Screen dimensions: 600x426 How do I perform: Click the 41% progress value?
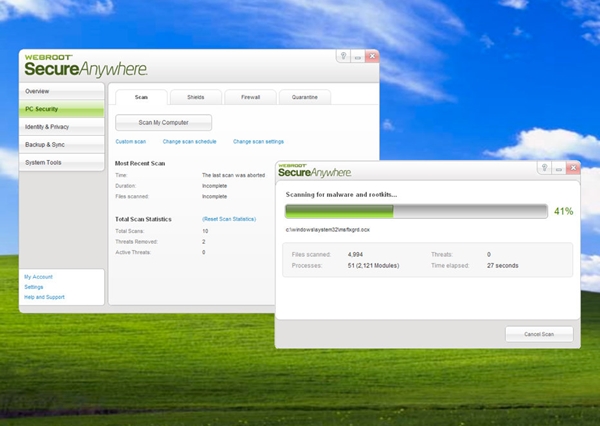[563, 211]
